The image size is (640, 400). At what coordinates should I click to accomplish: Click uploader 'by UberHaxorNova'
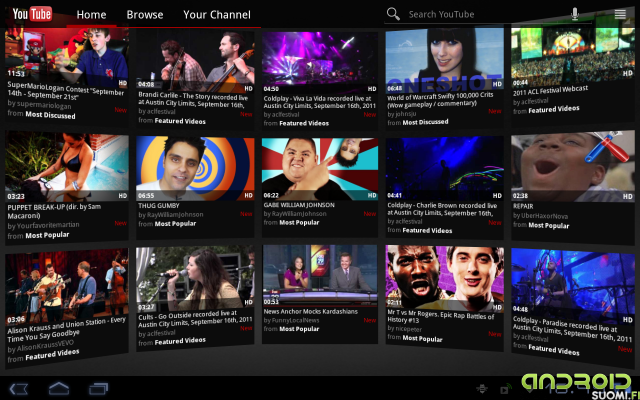(x=540, y=216)
